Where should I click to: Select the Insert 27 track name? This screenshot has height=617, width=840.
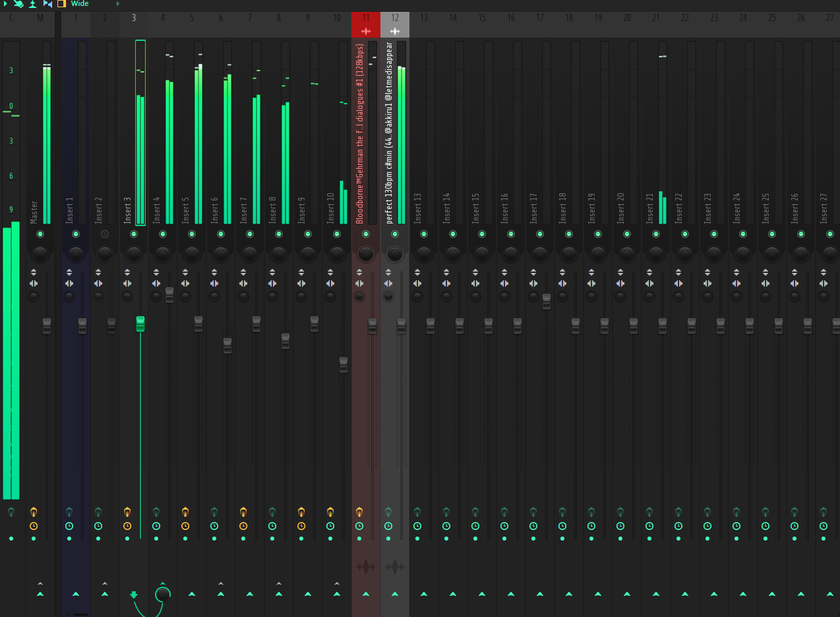click(x=824, y=208)
